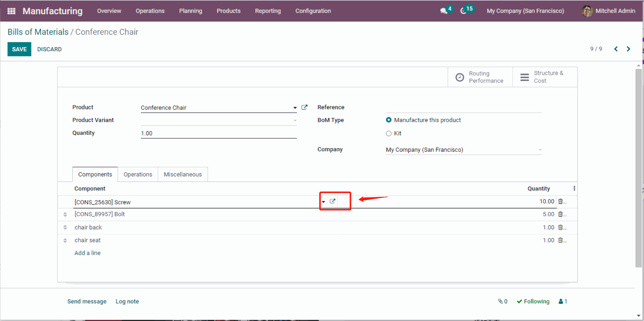Screen dimensions: 644x321
Task: Select the Kit BoM type
Action: coord(389,133)
